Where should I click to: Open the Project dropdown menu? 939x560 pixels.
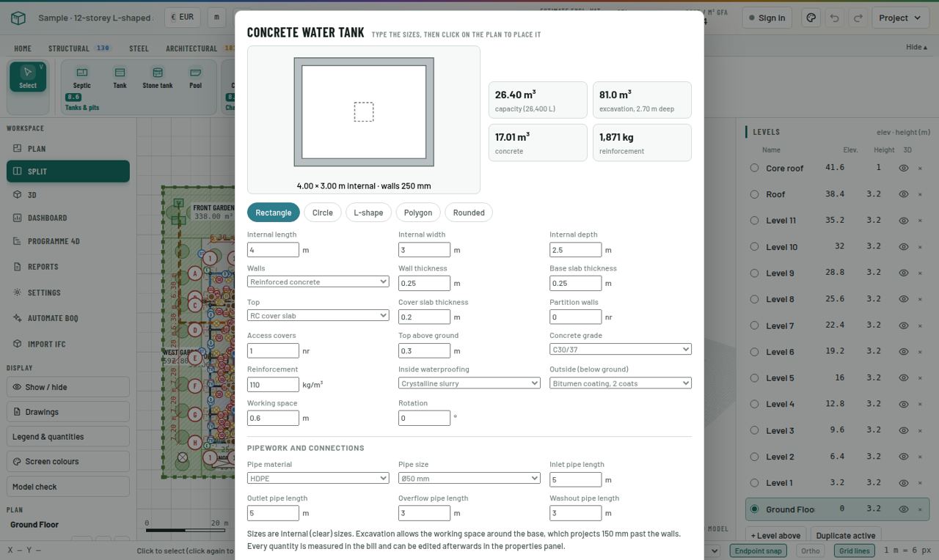[x=900, y=18]
